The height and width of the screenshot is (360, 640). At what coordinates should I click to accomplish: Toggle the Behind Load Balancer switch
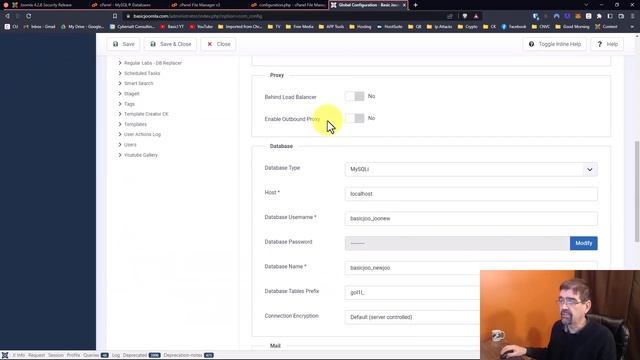[x=354, y=96]
